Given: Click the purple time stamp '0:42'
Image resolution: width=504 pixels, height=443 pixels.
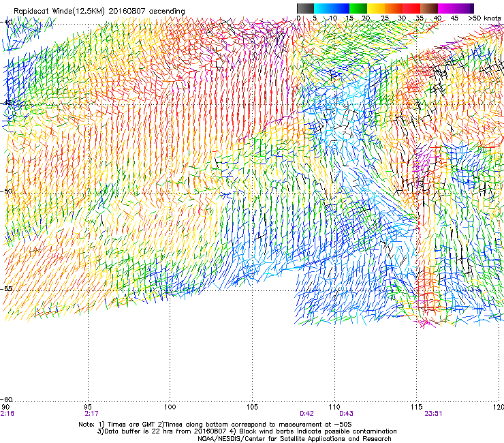Looking at the screenshot, I should [306, 414].
